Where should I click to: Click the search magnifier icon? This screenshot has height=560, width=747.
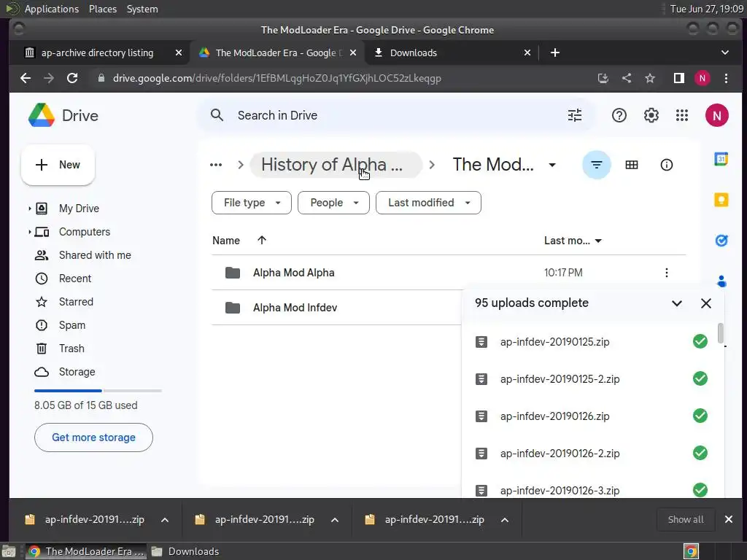coord(217,115)
